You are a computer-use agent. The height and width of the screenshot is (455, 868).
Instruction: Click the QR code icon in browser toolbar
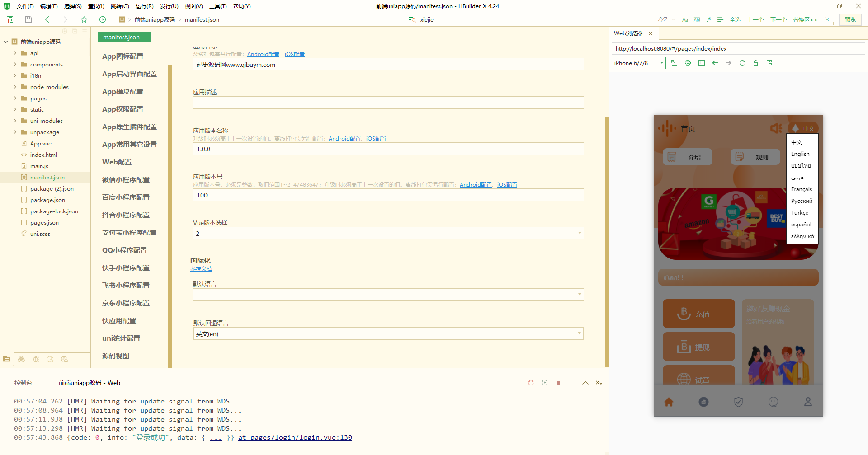tap(769, 63)
